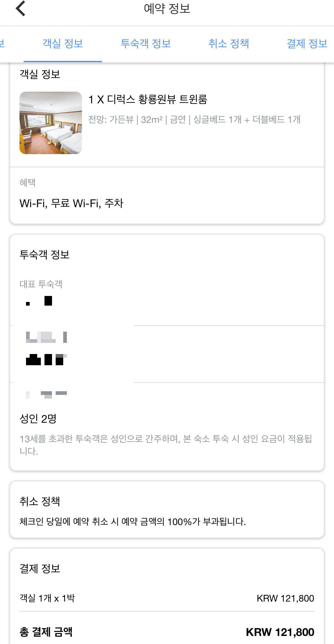The image size is (334, 644).
Task: Tap the 디럭스 황룡원뷰 트윈룸 room name
Action: tap(148, 99)
